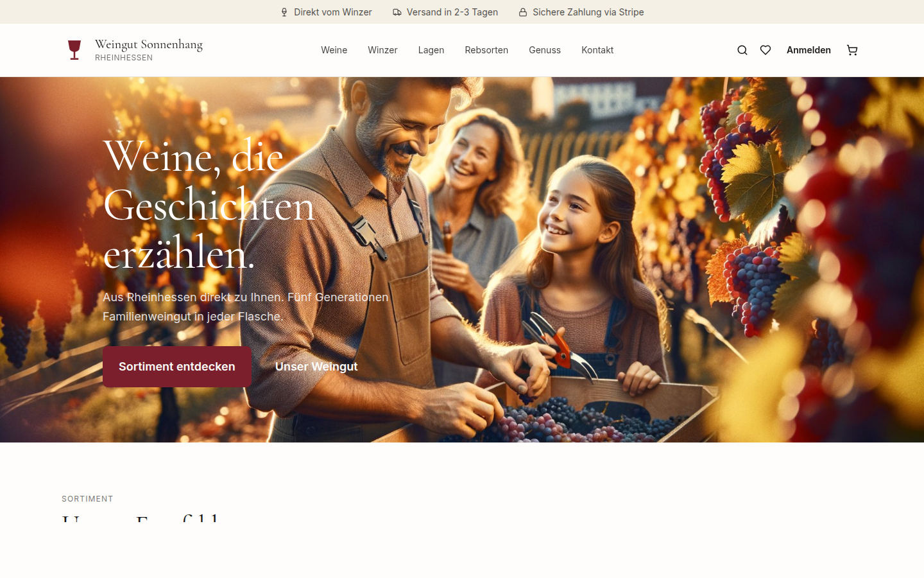Go to the Winzer menu item

(x=382, y=50)
